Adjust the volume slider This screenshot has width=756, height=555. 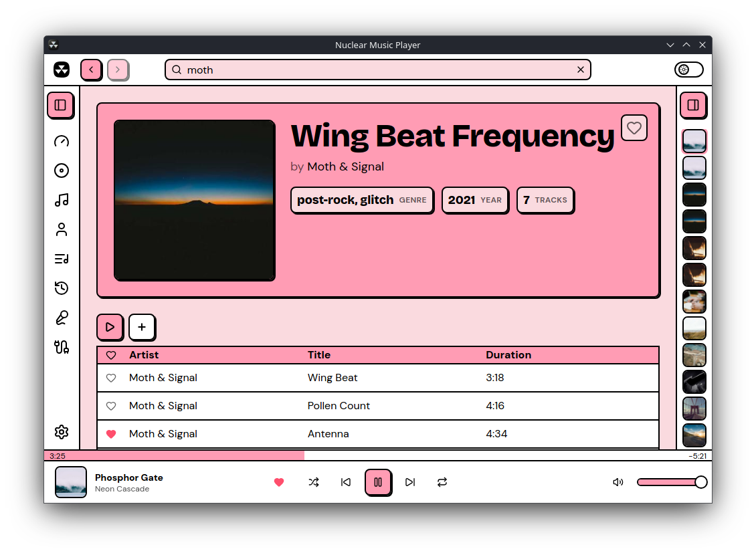click(x=672, y=482)
